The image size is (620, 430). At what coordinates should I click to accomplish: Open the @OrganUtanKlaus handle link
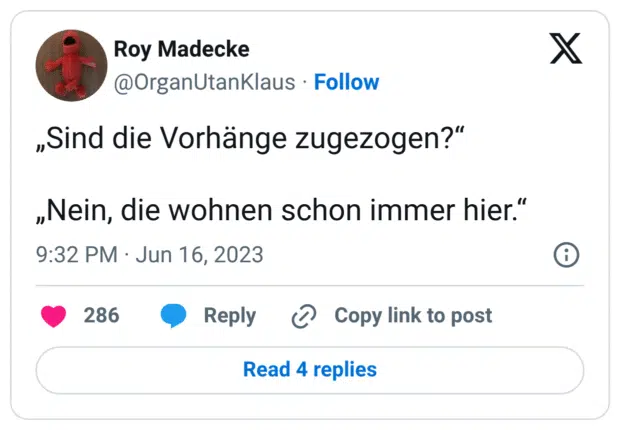205,82
